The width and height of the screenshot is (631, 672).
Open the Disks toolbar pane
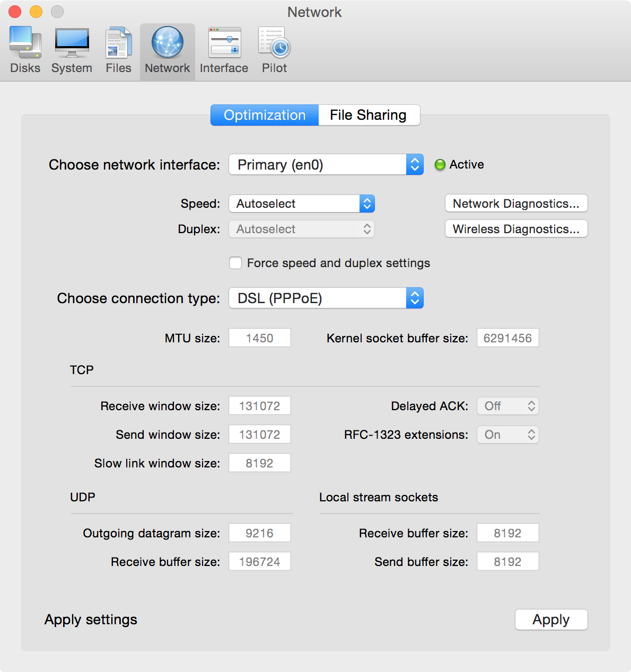(25, 51)
